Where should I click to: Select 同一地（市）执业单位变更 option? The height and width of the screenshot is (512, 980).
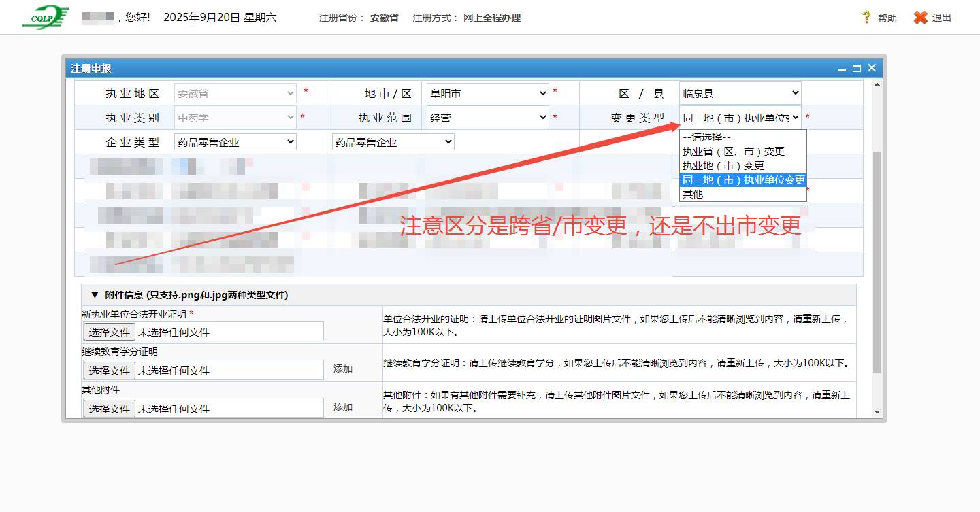pos(743,180)
